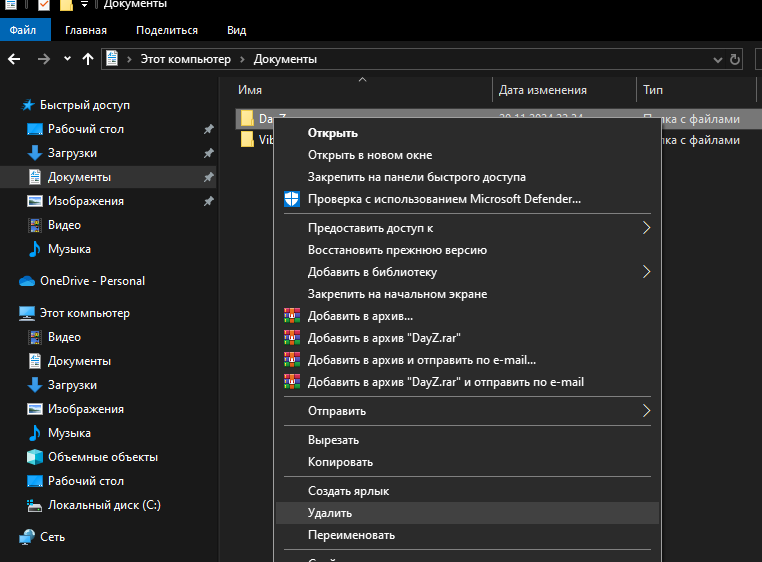Click the pin icon beside pinned Документы

pyautogui.click(x=208, y=177)
